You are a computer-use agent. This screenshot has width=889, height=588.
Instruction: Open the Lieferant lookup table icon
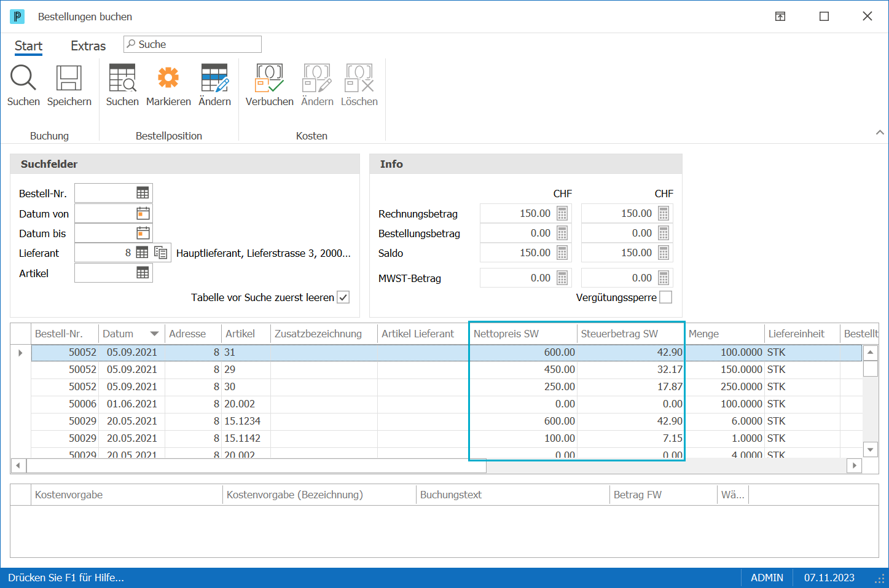pos(142,253)
